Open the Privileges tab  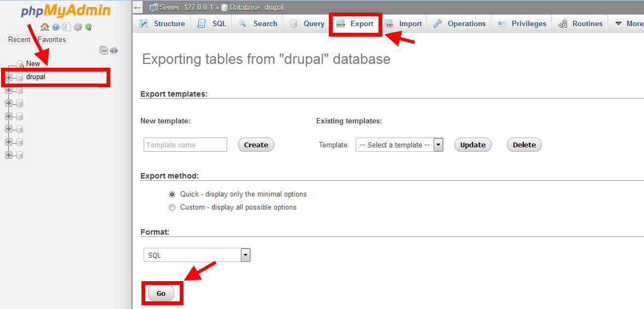(x=522, y=23)
